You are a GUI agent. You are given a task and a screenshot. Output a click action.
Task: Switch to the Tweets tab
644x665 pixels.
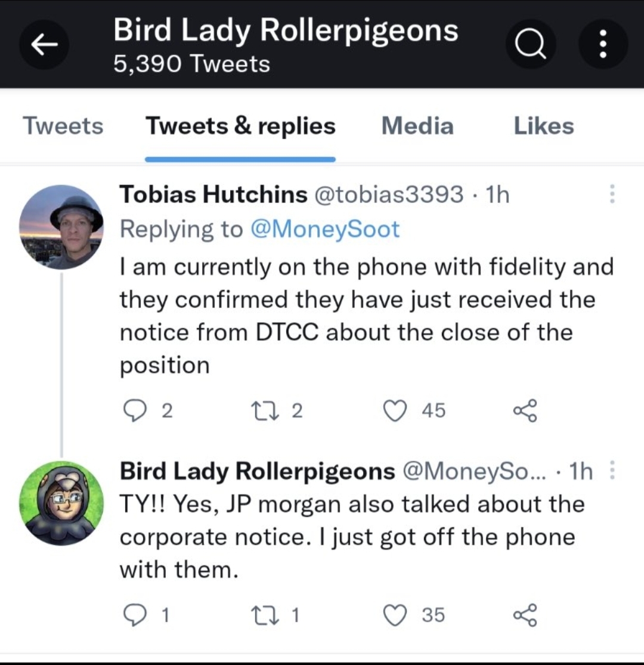[x=63, y=126]
